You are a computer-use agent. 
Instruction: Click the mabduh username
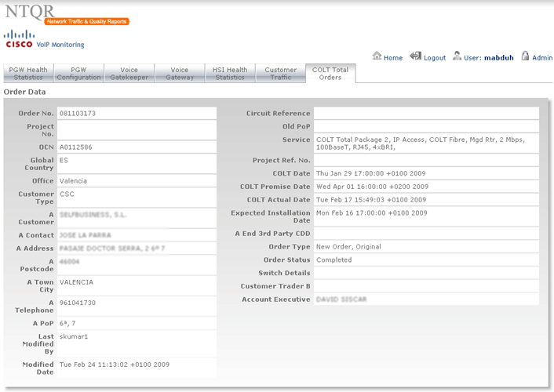click(x=498, y=58)
